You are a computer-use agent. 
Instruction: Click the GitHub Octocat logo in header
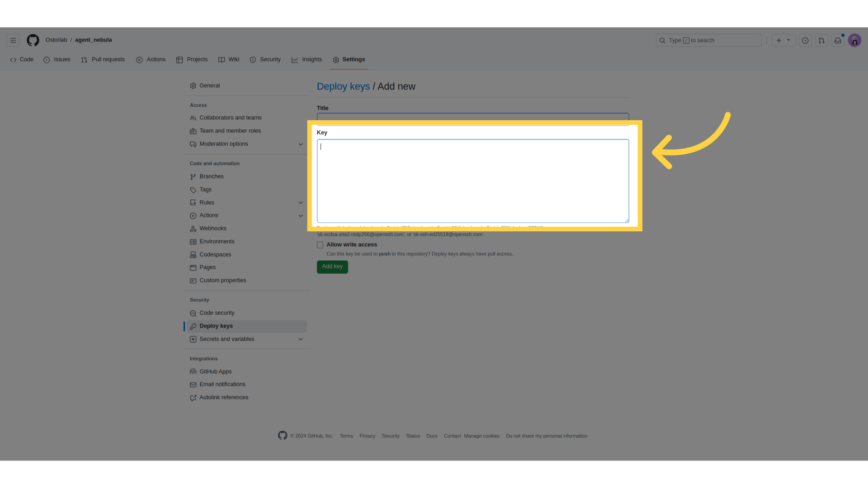(33, 40)
